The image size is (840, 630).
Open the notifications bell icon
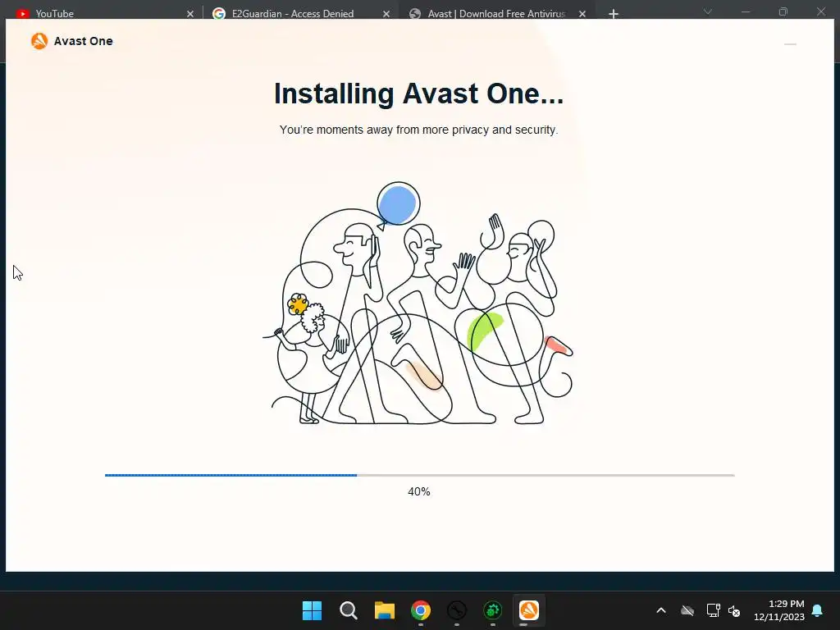point(818,610)
